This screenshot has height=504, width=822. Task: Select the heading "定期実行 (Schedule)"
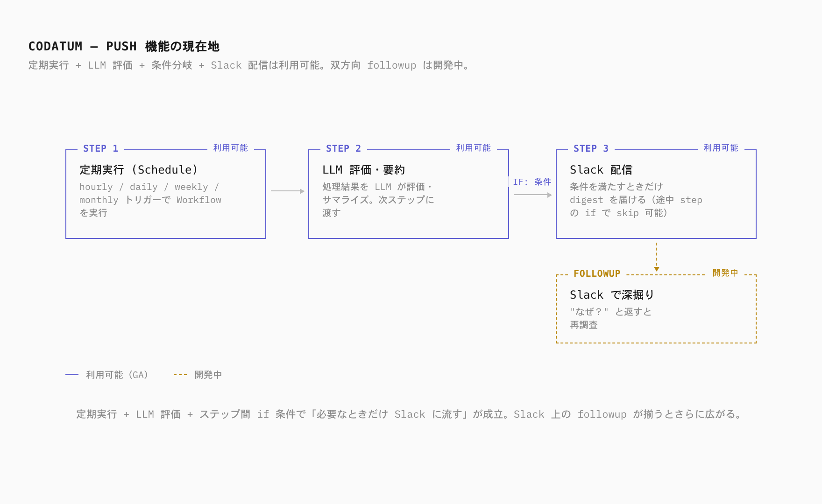point(139,170)
